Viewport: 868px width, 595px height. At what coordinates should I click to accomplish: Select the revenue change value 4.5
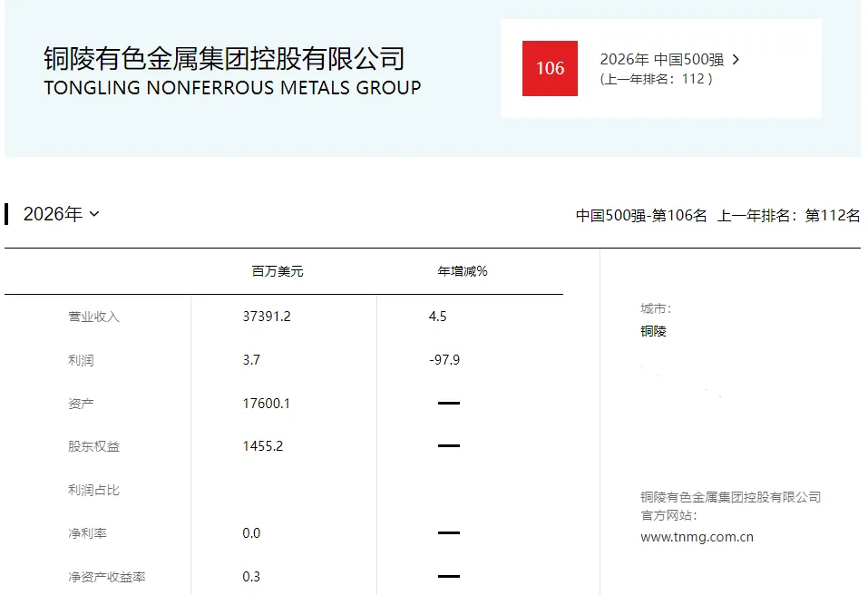[x=437, y=316]
